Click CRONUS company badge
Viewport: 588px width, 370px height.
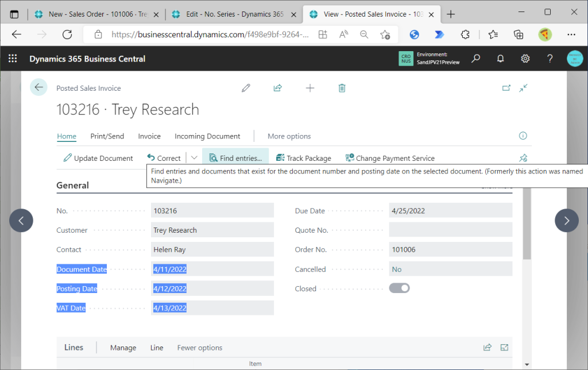(x=406, y=59)
